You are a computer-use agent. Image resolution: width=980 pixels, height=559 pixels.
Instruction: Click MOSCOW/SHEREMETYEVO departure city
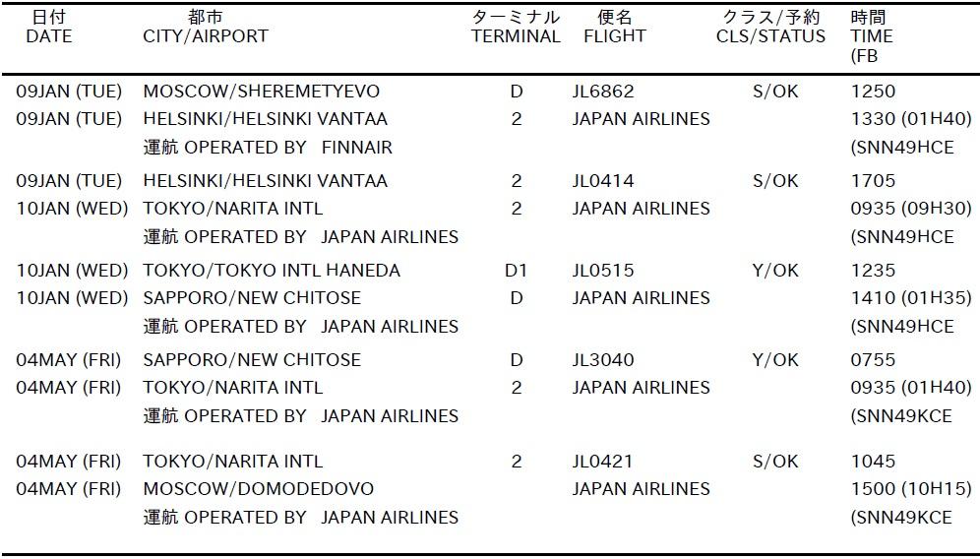click(262, 92)
